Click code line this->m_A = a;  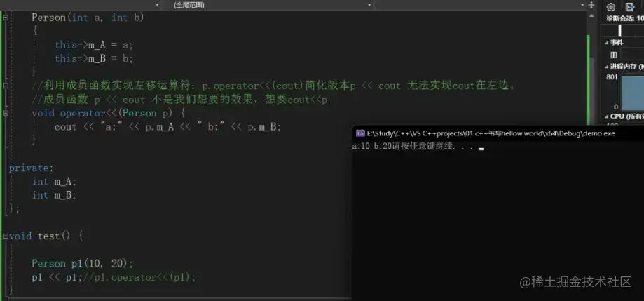[94, 45]
